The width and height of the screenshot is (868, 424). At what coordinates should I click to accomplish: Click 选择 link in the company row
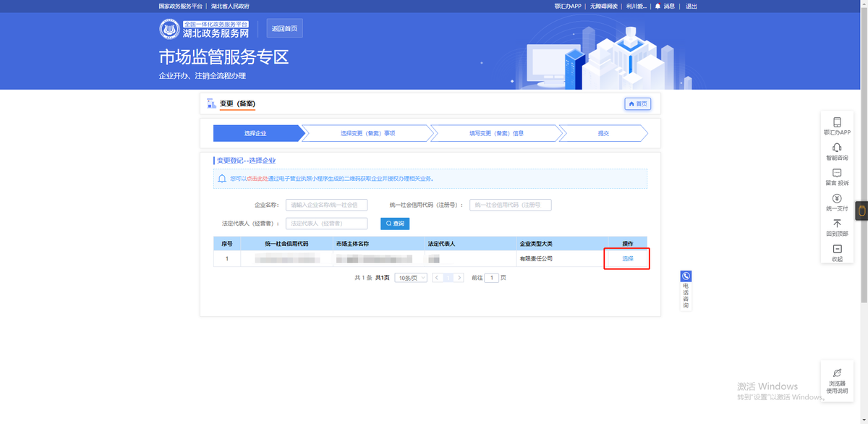click(627, 258)
